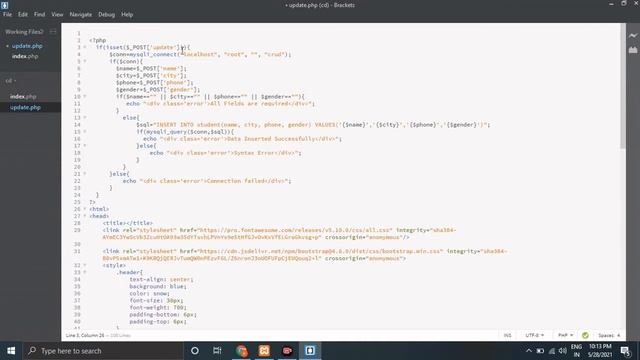Collapse the code fold at line 3
Viewport: 640px width, 360px height.
pyautogui.click(x=85, y=47)
